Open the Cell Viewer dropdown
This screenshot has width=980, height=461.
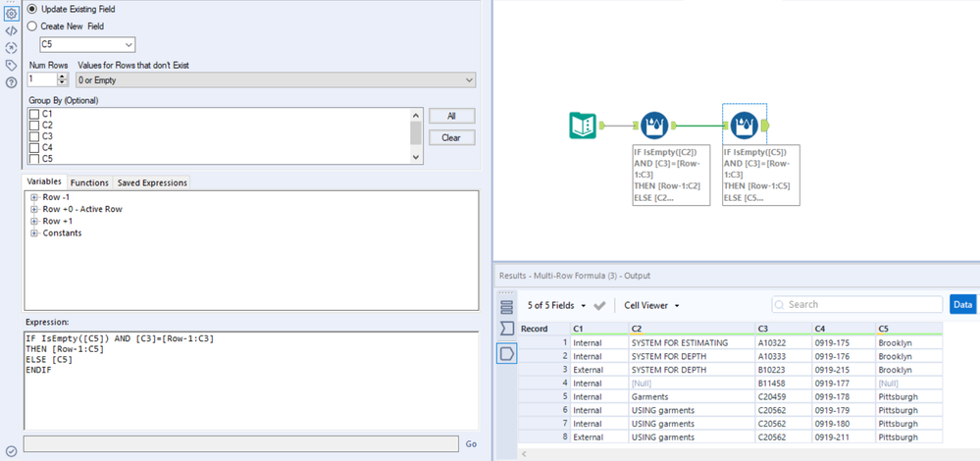pyautogui.click(x=651, y=305)
